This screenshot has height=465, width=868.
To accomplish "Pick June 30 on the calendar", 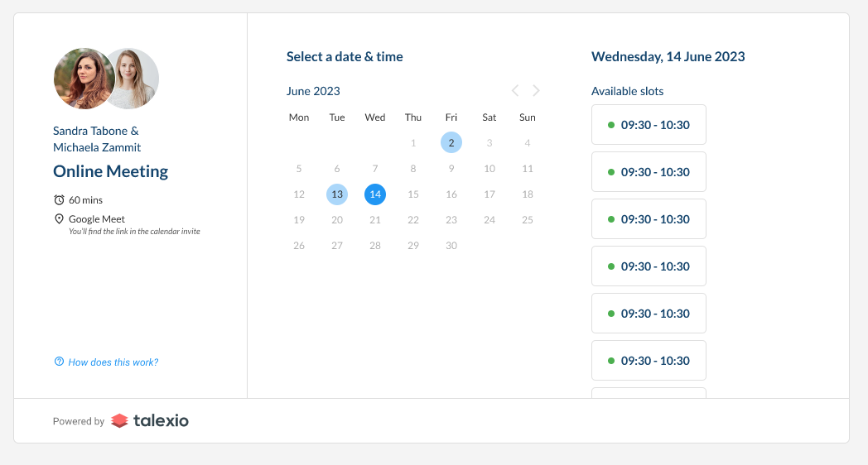I will point(451,246).
